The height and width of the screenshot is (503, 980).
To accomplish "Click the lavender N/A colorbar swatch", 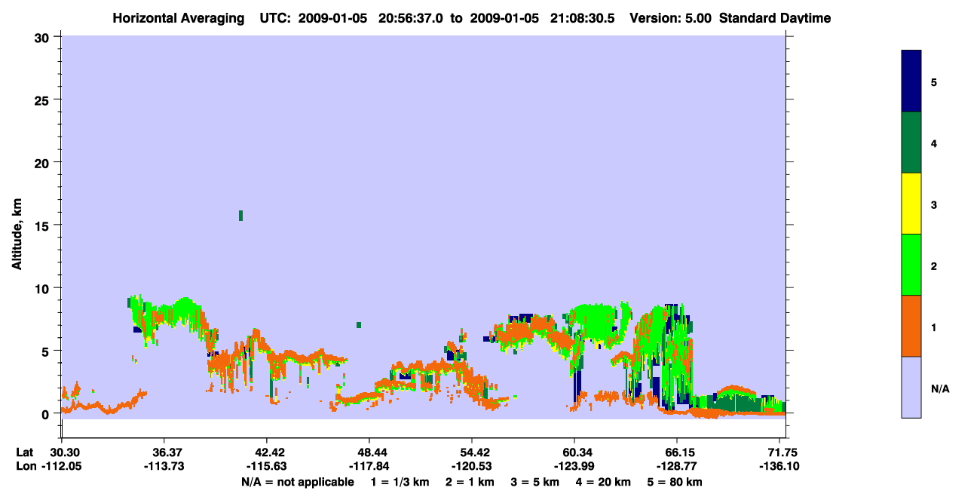I will [x=911, y=387].
